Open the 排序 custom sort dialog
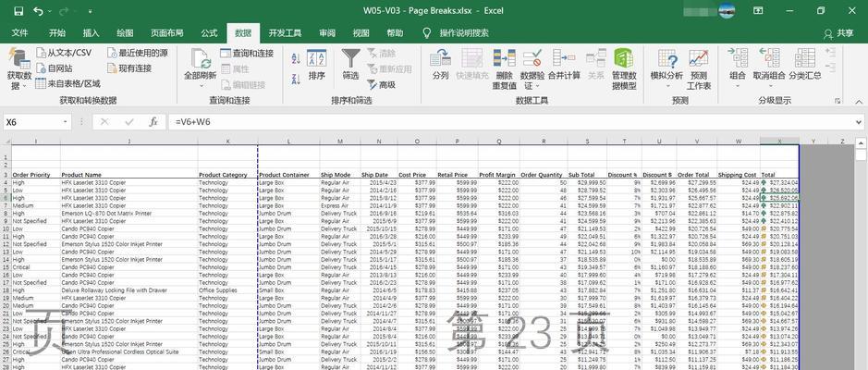 coord(317,65)
